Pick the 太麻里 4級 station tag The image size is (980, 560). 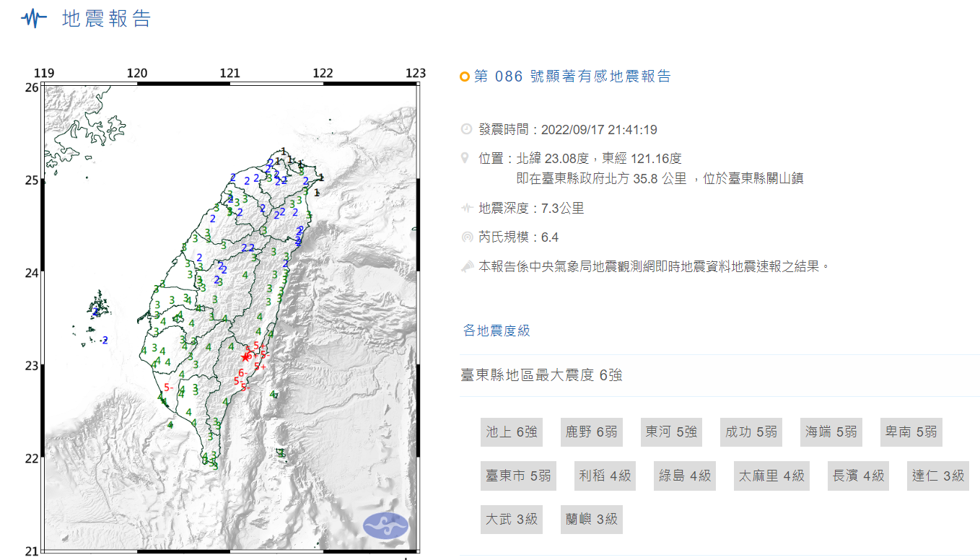(771, 476)
